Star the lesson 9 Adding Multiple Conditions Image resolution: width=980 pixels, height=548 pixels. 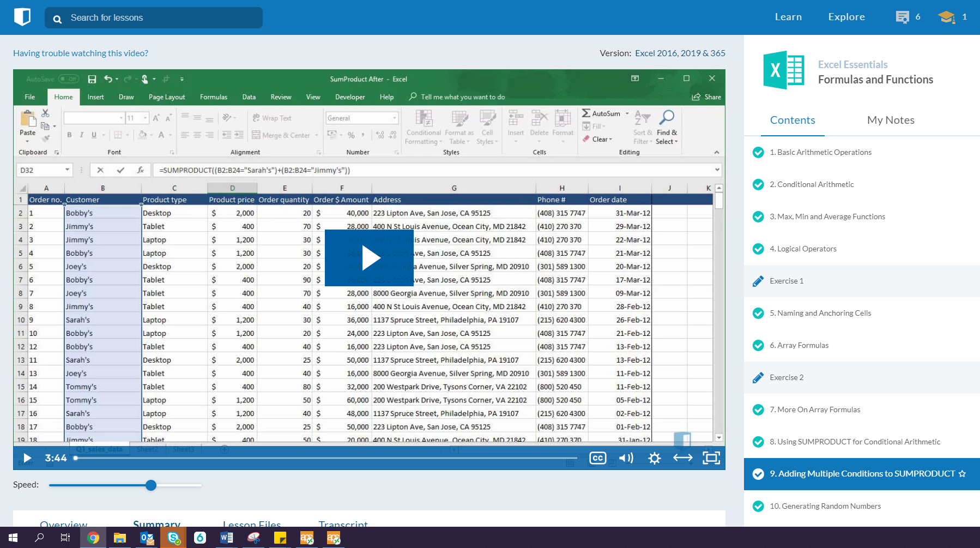click(963, 474)
